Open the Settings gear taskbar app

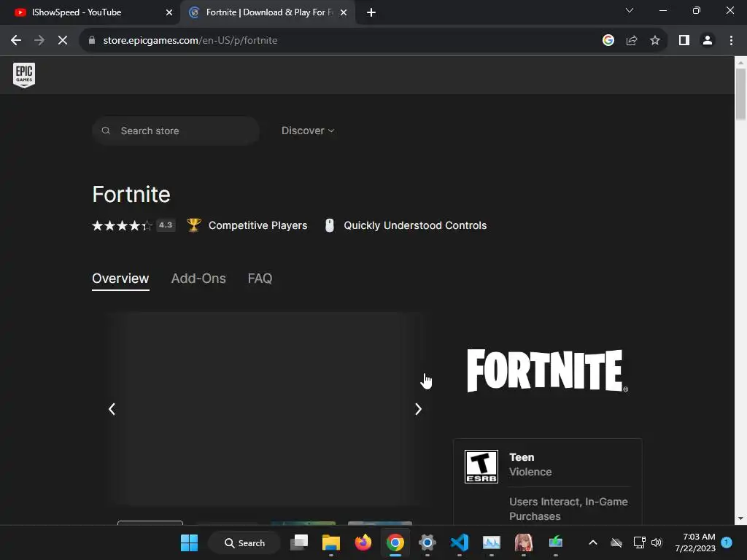pyautogui.click(x=427, y=542)
